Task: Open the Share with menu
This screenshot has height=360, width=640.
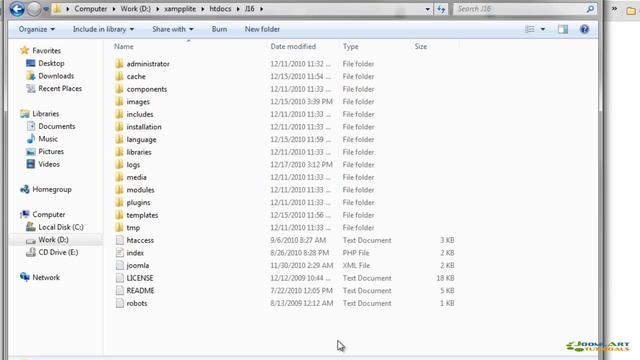Action: click(173, 29)
